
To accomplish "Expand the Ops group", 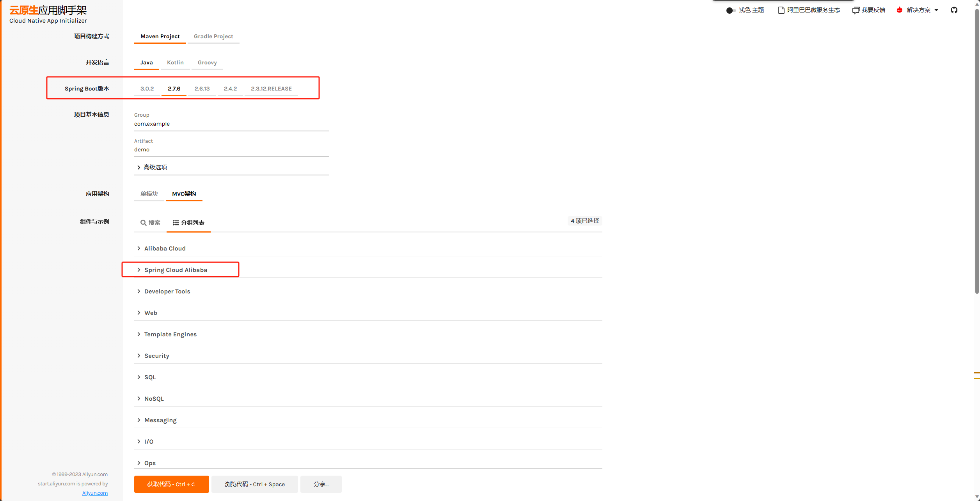I will [368, 463].
